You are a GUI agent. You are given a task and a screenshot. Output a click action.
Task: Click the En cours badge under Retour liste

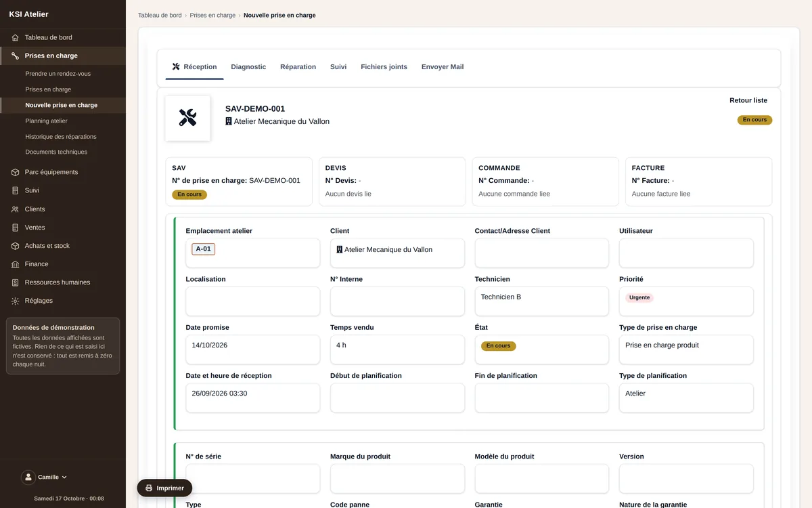754,120
